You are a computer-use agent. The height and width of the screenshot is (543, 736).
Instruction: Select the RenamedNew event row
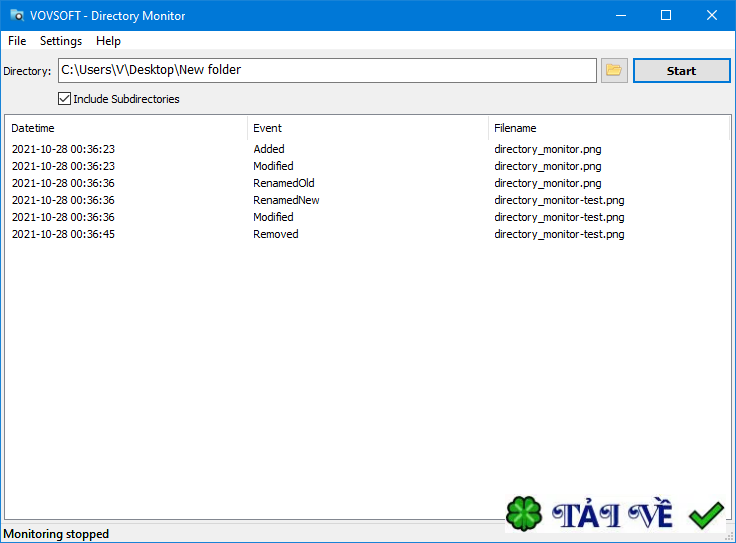click(368, 200)
